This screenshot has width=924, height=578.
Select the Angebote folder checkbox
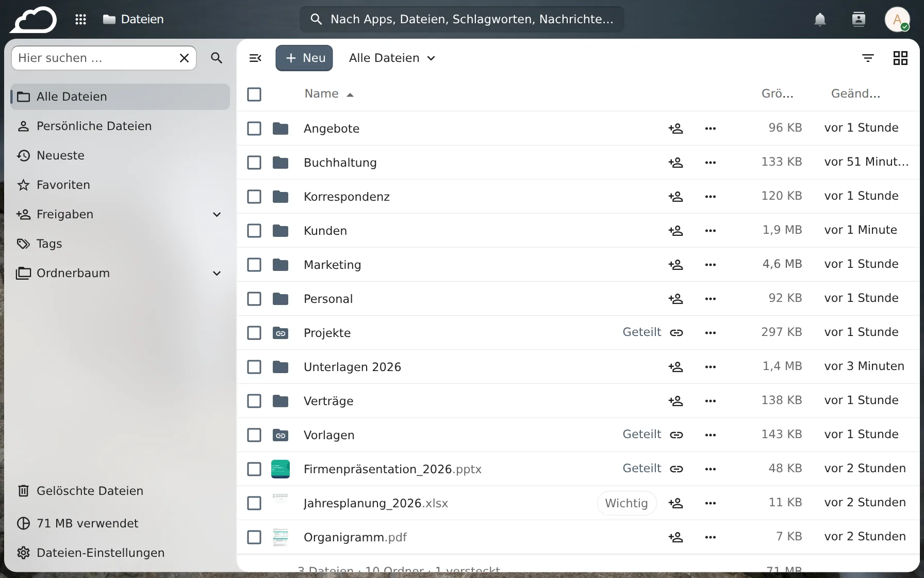(x=254, y=129)
